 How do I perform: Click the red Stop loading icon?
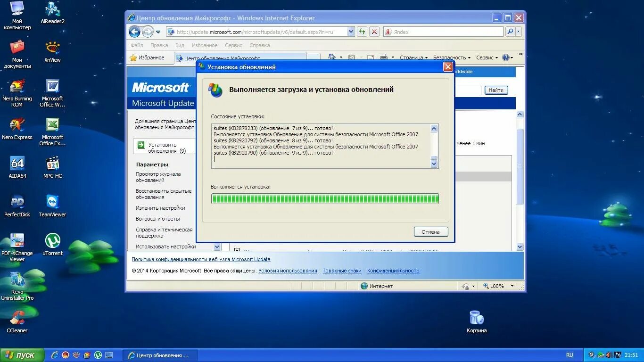[374, 32]
